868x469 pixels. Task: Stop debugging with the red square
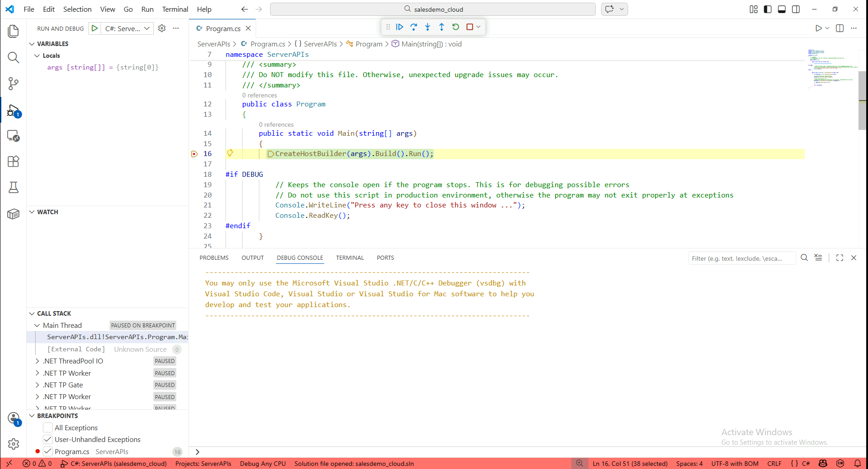click(469, 27)
